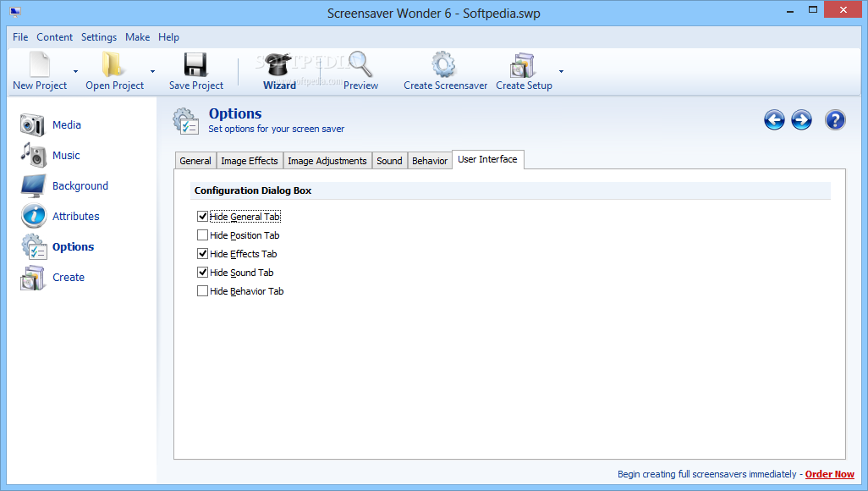Open the Music speaker icon in sidebar
Viewport: 868px width, 491px height.
pos(33,155)
